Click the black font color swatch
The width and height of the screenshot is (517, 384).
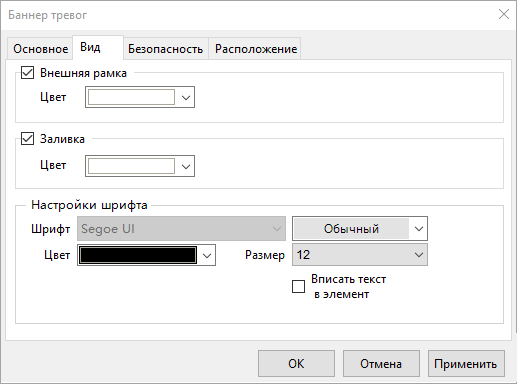click(138, 255)
